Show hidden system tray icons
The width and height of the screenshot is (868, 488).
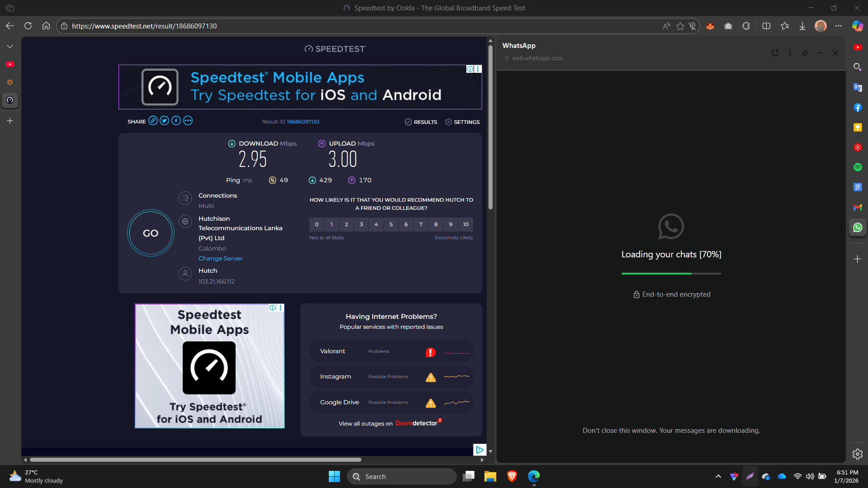point(718,476)
